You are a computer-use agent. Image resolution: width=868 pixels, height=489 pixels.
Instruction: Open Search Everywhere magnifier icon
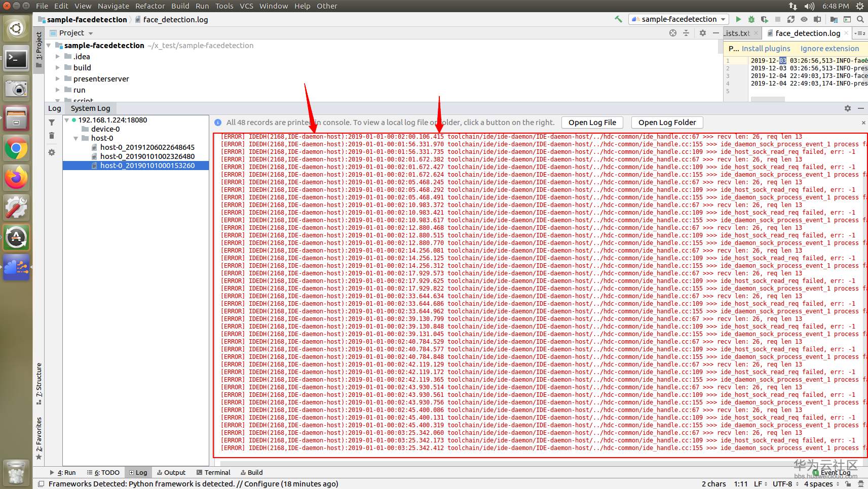point(860,19)
